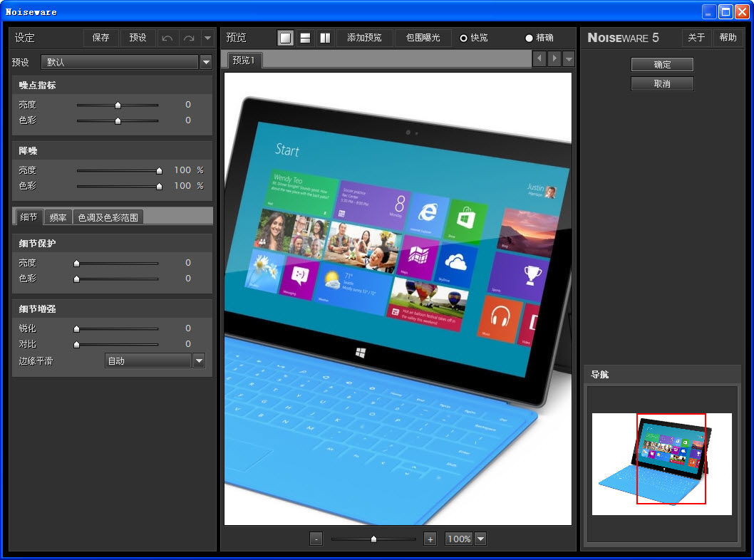Click the 锐化 value 0

[x=188, y=328]
